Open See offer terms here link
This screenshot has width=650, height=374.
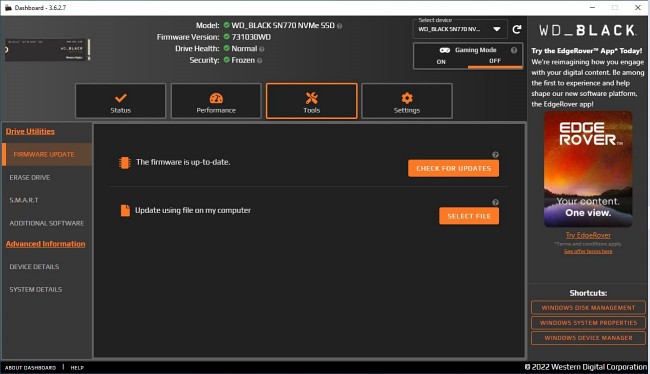(x=588, y=251)
